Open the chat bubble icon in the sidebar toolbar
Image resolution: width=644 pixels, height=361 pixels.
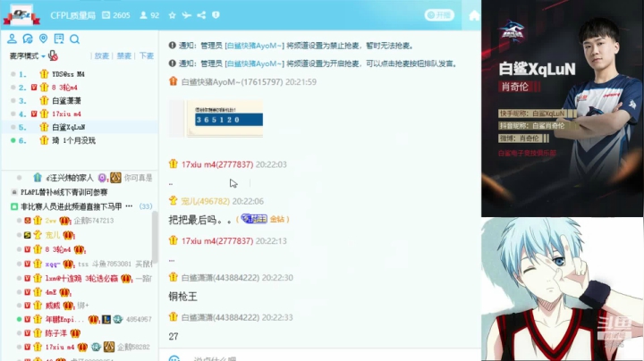28,38
